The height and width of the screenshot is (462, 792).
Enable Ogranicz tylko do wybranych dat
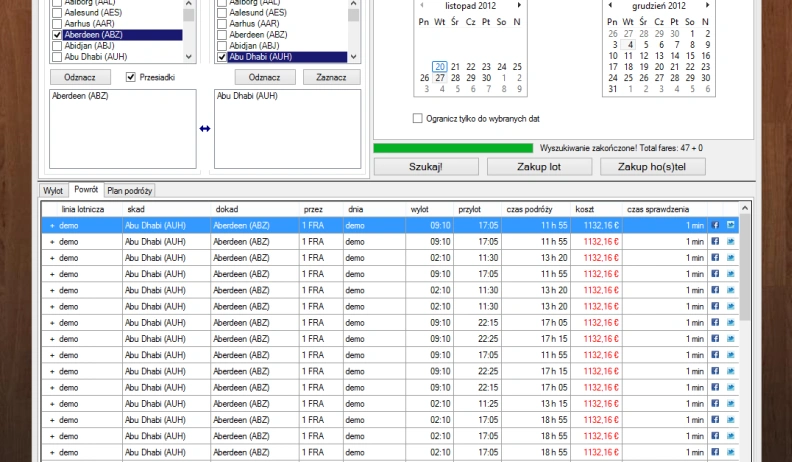(x=418, y=119)
